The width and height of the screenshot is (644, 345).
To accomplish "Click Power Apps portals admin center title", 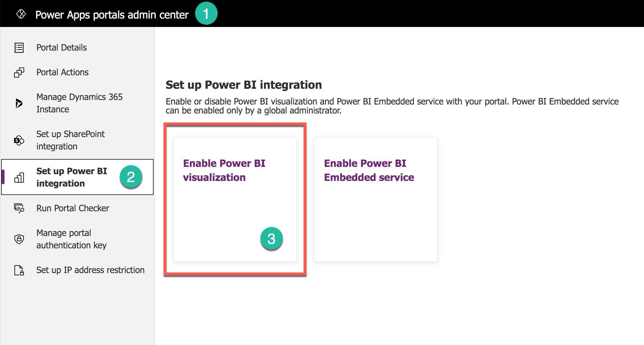I will point(112,15).
